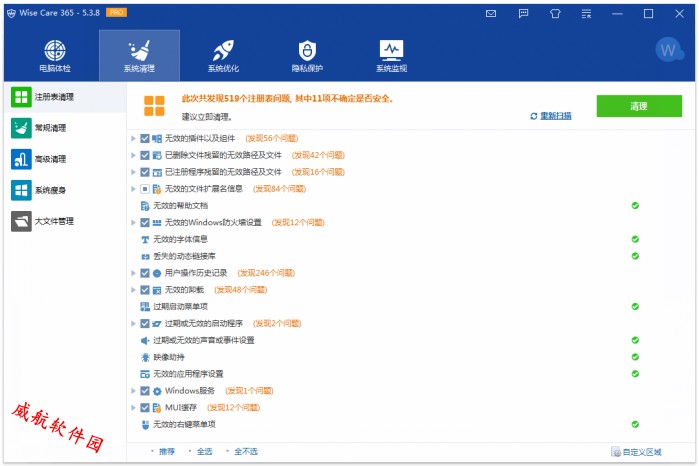
Task: Select 常规清理 in the sidebar
Action: pyautogui.click(x=50, y=128)
